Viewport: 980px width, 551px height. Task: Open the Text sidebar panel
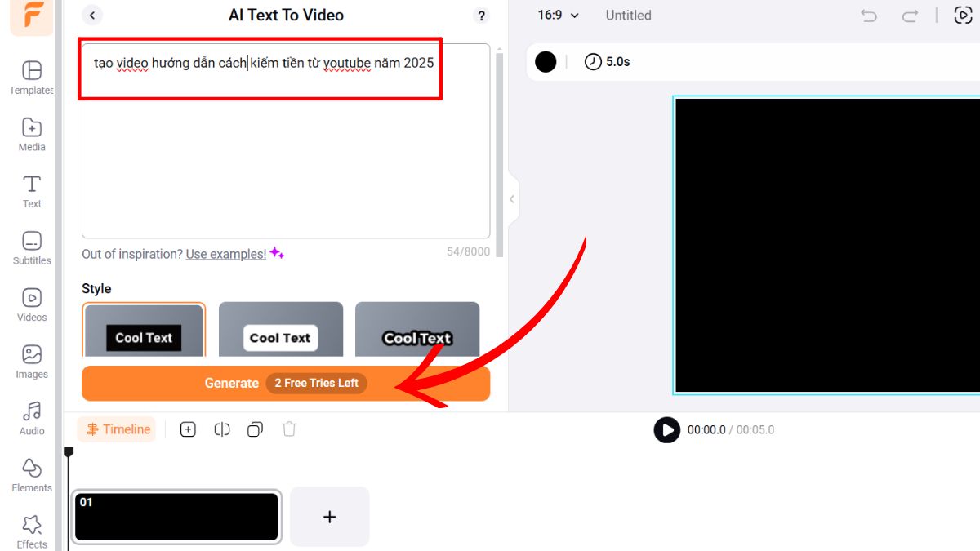[x=32, y=191]
